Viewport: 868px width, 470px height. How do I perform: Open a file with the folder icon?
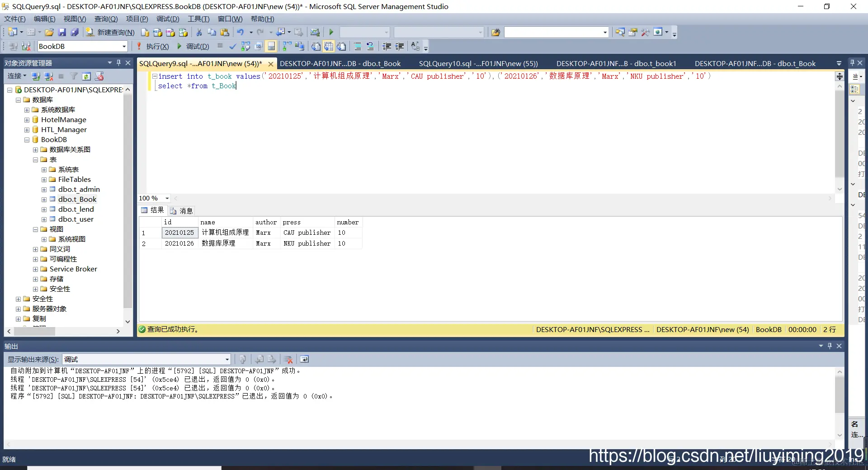coord(49,32)
